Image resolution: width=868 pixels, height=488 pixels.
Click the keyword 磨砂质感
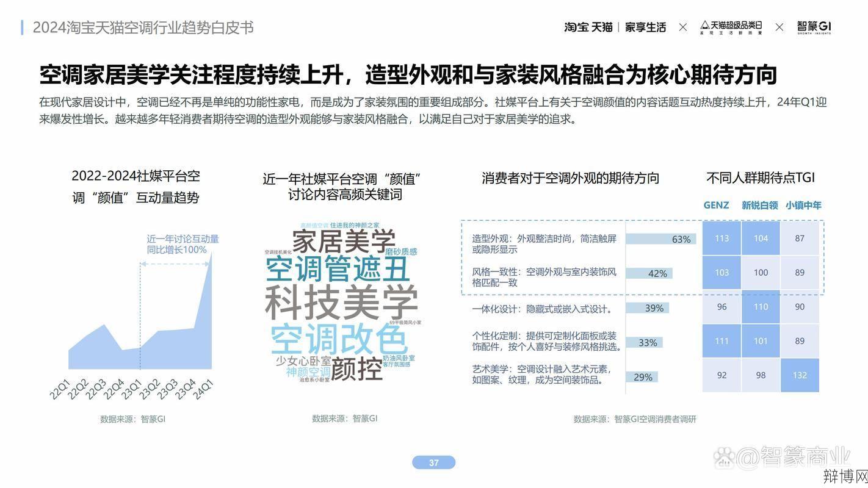click(x=401, y=251)
